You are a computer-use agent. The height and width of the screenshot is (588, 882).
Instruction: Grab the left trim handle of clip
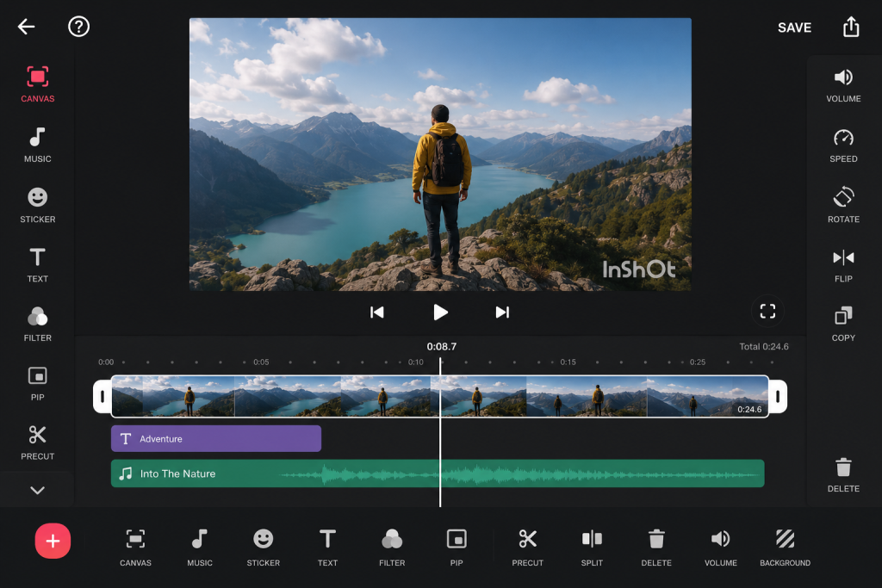click(102, 396)
